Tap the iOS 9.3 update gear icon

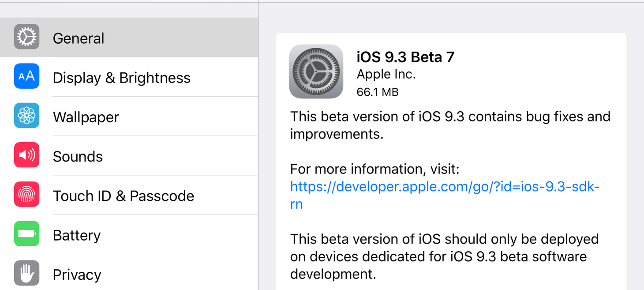(x=316, y=71)
